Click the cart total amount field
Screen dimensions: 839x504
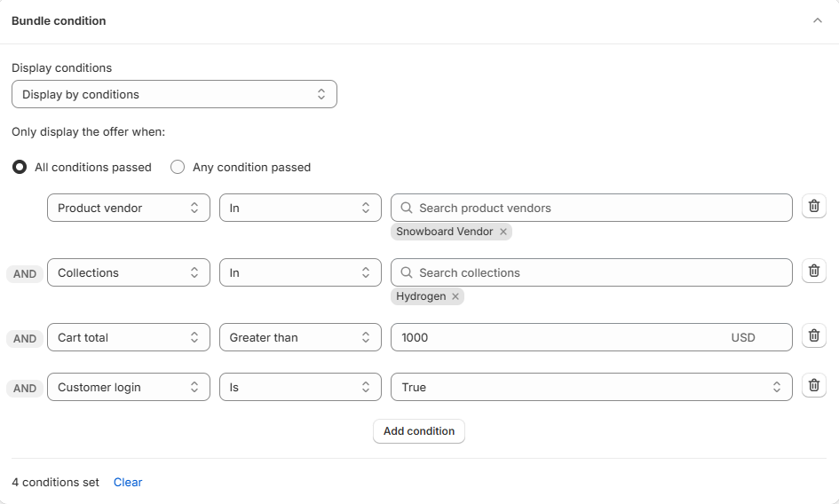(x=559, y=337)
